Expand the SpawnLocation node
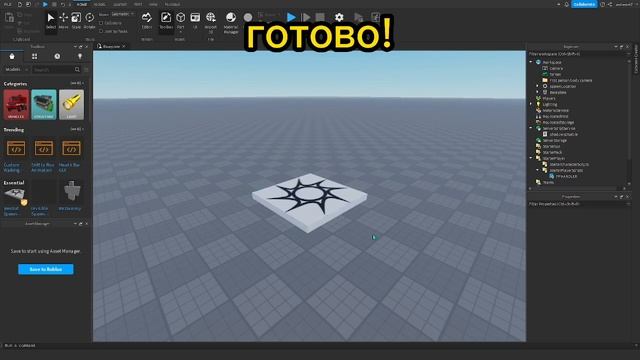The height and width of the screenshot is (360, 640). pos(538,87)
